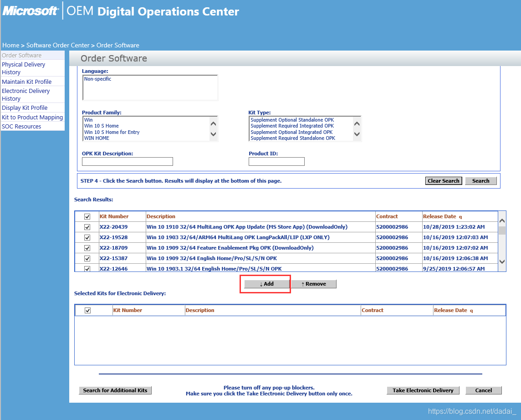The width and height of the screenshot is (521, 420).
Task: Uncheck the checkbox for kit X22-18709
Action: pos(87,248)
